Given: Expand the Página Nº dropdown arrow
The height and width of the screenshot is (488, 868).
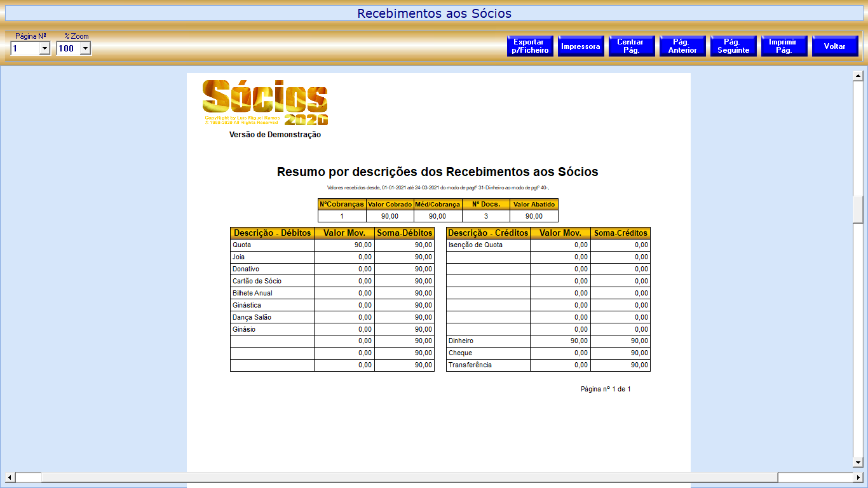Looking at the screenshot, I should coord(44,48).
